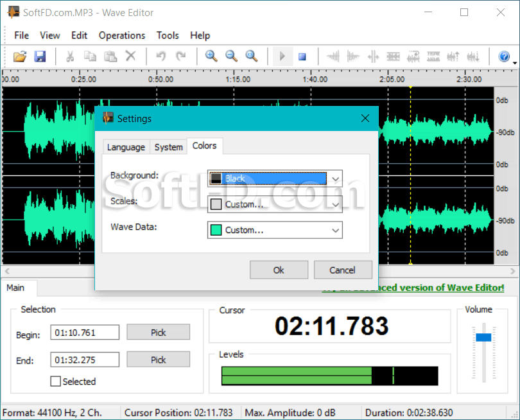Switch to the Language tab in Settings
This screenshot has width=520, height=420.
click(126, 147)
